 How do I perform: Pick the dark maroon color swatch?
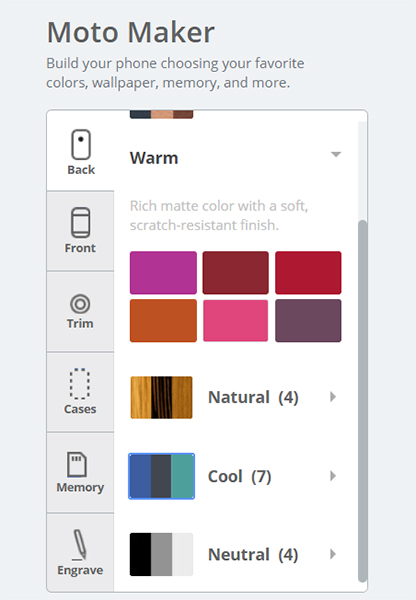235,272
